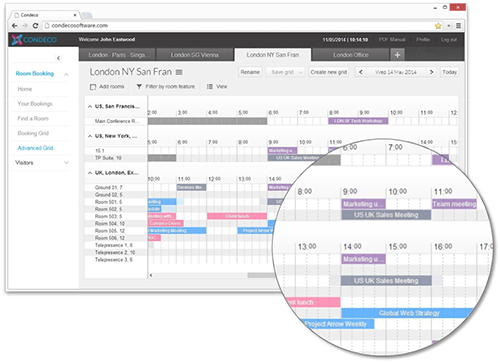Open Your Bookings in the sidebar
Screen dimensions: 500x363
pyautogui.click(x=35, y=104)
